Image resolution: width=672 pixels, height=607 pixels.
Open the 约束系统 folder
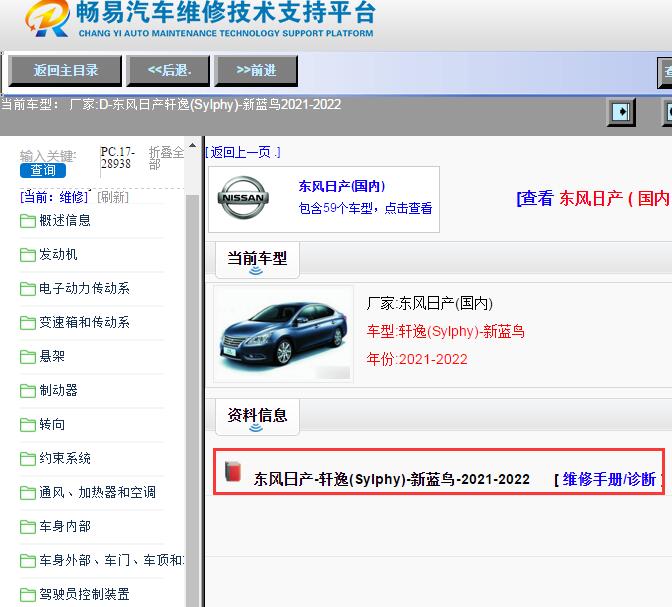click(x=55, y=459)
